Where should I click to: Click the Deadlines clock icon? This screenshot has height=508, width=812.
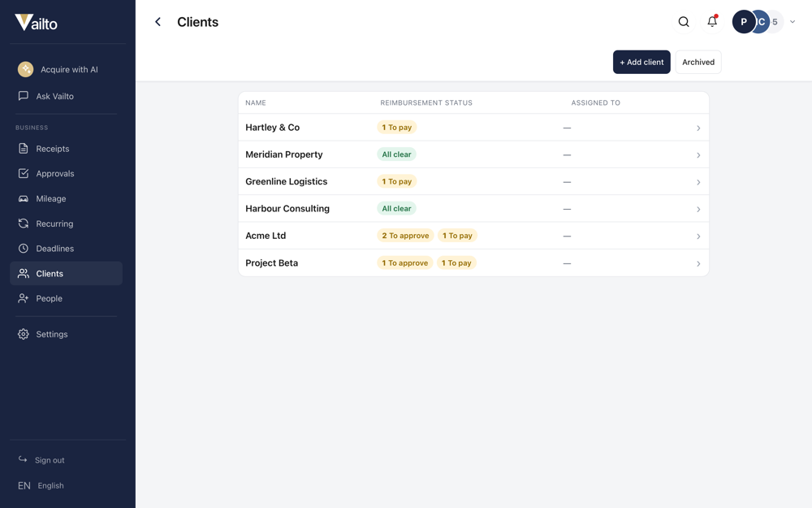(x=24, y=248)
